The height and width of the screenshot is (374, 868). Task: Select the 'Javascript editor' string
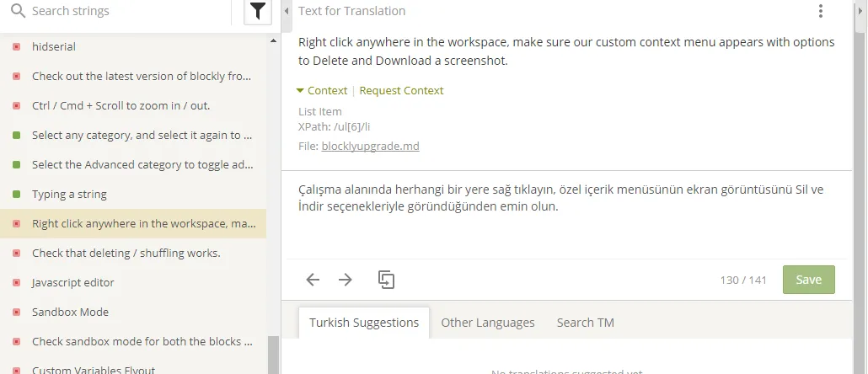pyautogui.click(x=133, y=283)
